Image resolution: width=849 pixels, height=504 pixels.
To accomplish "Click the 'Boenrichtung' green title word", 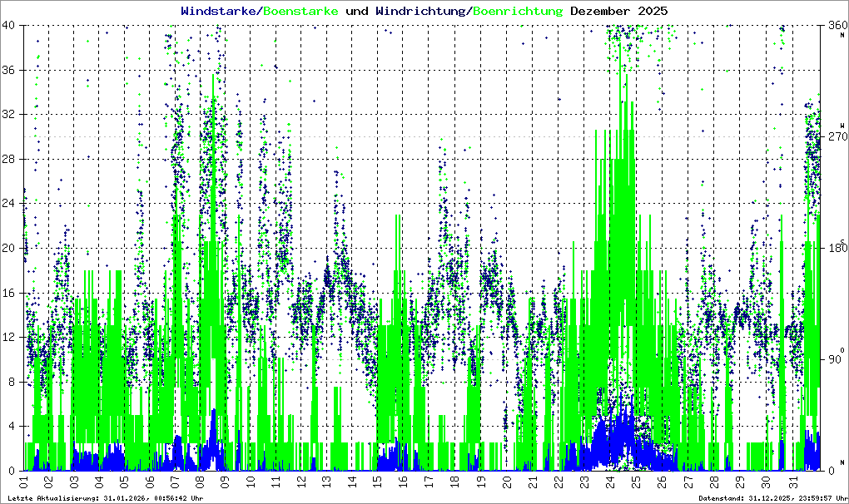I will pos(519,11).
